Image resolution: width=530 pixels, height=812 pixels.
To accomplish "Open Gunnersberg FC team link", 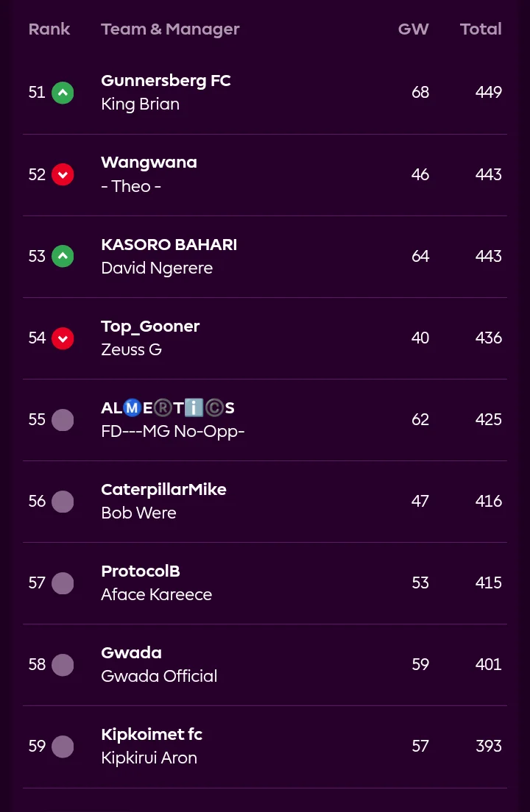I will tap(166, 81).
